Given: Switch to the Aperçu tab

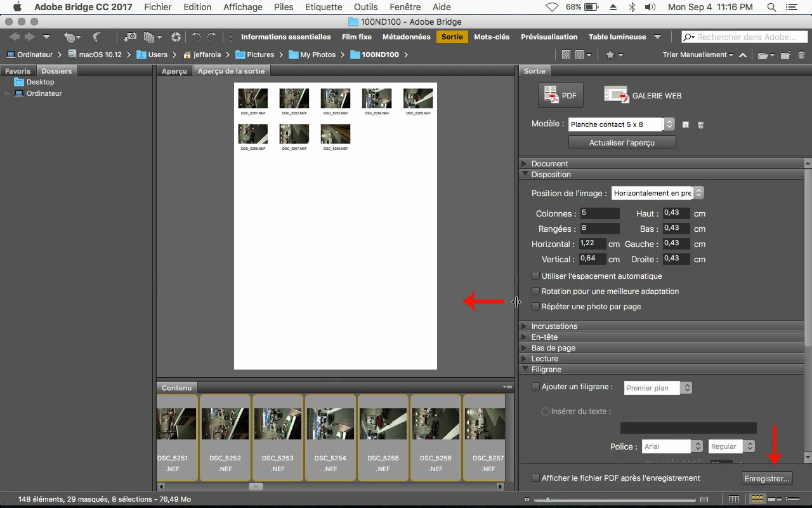Looking at the screenshot, I should coord(174,71).
